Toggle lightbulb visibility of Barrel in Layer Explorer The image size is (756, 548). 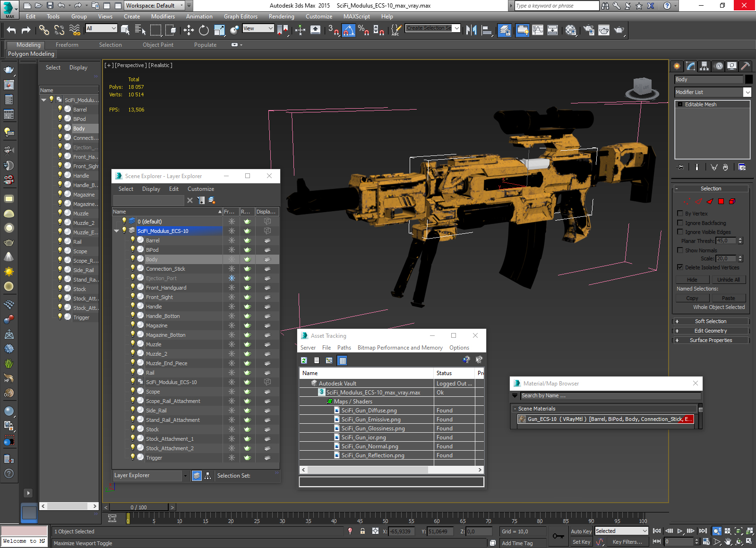[x=133, y=240]
